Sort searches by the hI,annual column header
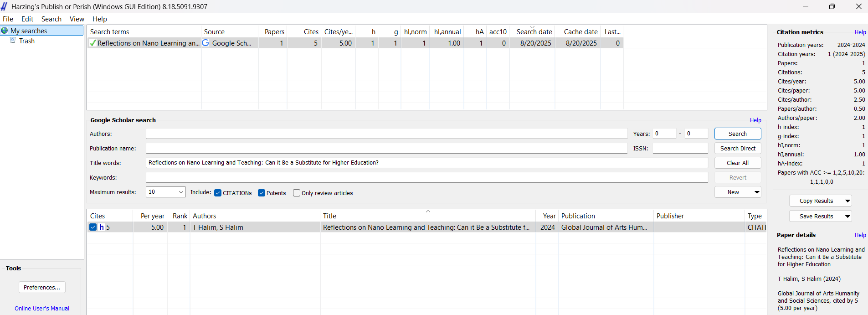This screenshot has width=868, height=315. (x=447, y=32)
